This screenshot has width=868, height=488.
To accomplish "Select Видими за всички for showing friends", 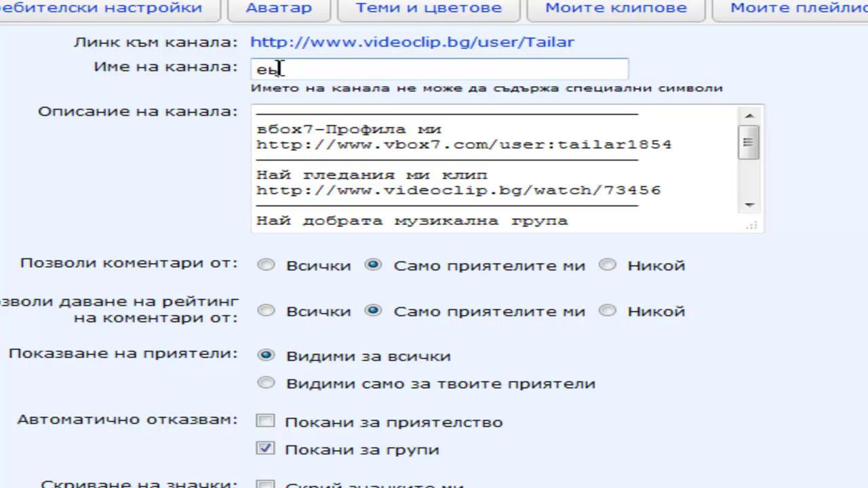I will click(x=266, y=356).
